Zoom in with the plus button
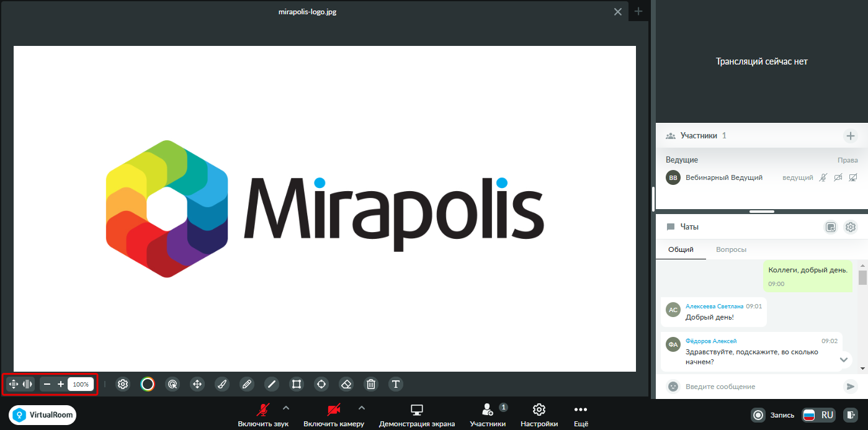This screenshot has width=868, height=430. (61, 384)
